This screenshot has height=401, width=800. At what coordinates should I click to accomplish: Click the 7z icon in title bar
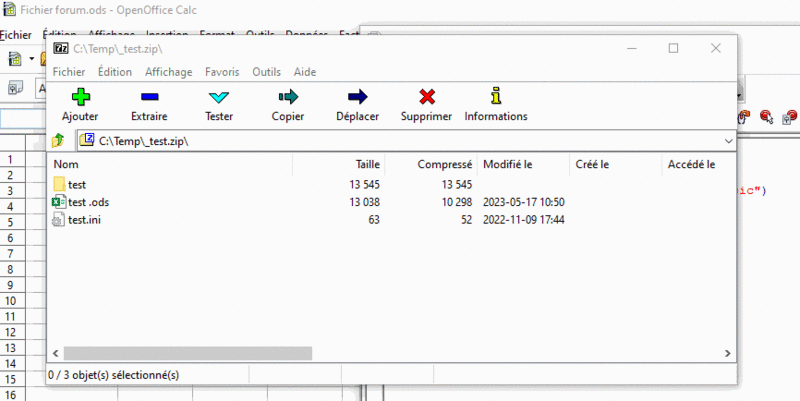pyautogui.click(x=61, y=48)
